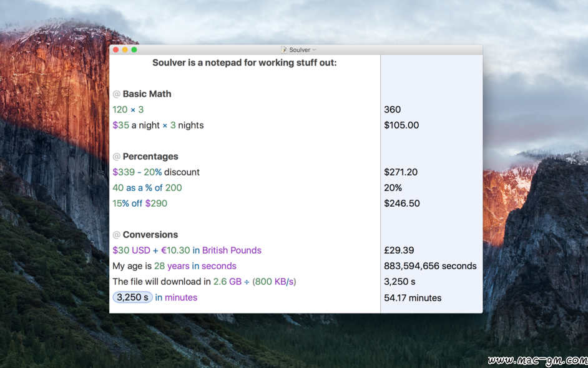Image resolution: width=588 pixels, height=368 pixels.
Task: Click the result '883,594,656 seconds'
Action: (430, 266)
